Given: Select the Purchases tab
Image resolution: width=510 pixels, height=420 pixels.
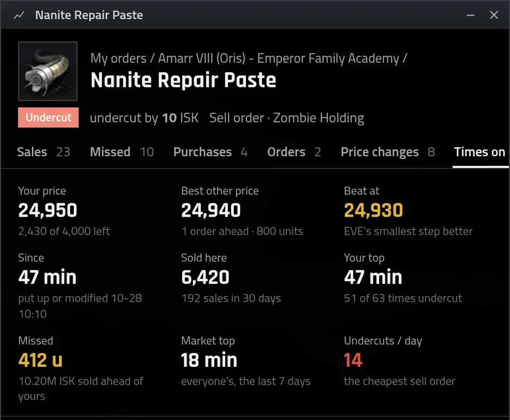Looking at the screenshot, I should (x=211, y=152).
